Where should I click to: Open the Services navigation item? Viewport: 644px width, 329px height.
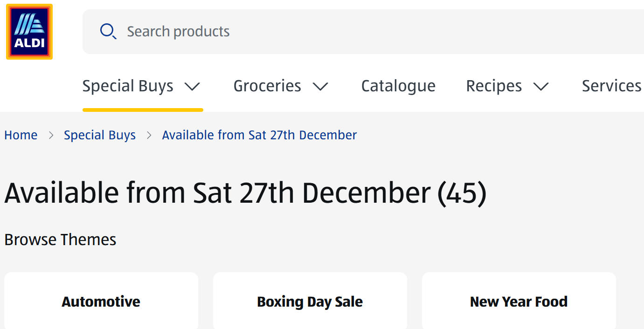[611, 86]
